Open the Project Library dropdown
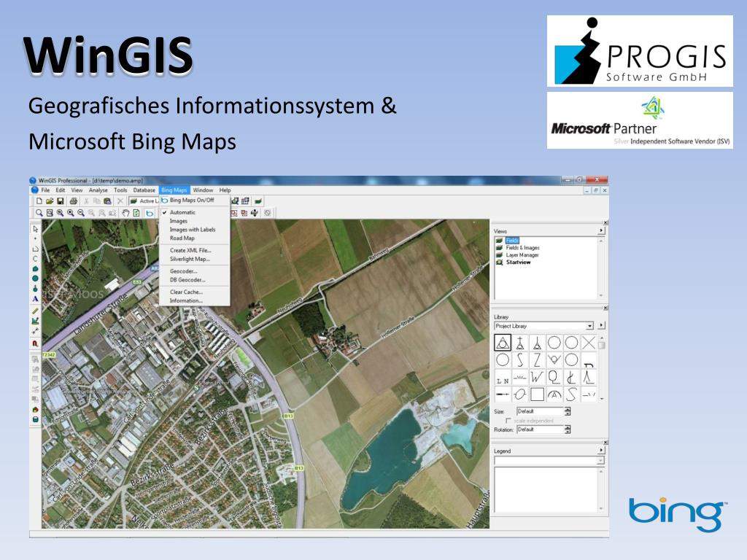The height and width of the screenshot is (560, 747). (589, 326)
